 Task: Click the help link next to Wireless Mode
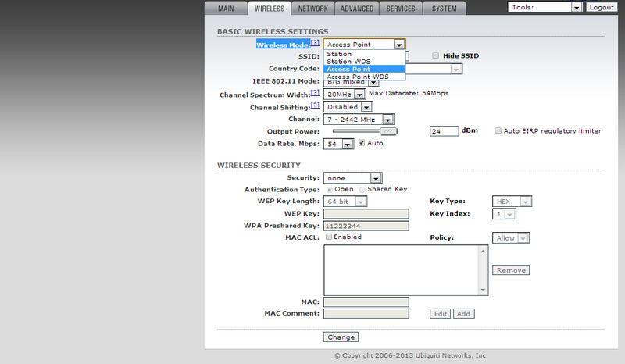point(315,44)
